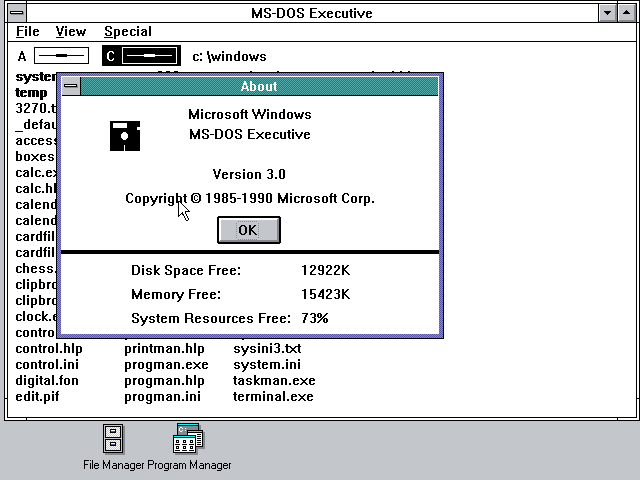This screenshot has width=640, height=480.
Task: Select the file digital.fon
Action: click(47, 380)
